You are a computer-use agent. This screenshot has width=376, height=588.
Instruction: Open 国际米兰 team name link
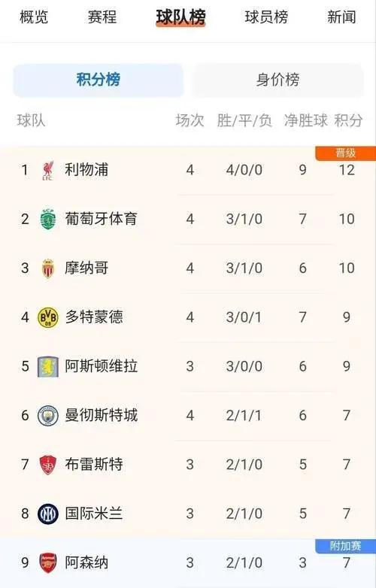click(94, 514)
